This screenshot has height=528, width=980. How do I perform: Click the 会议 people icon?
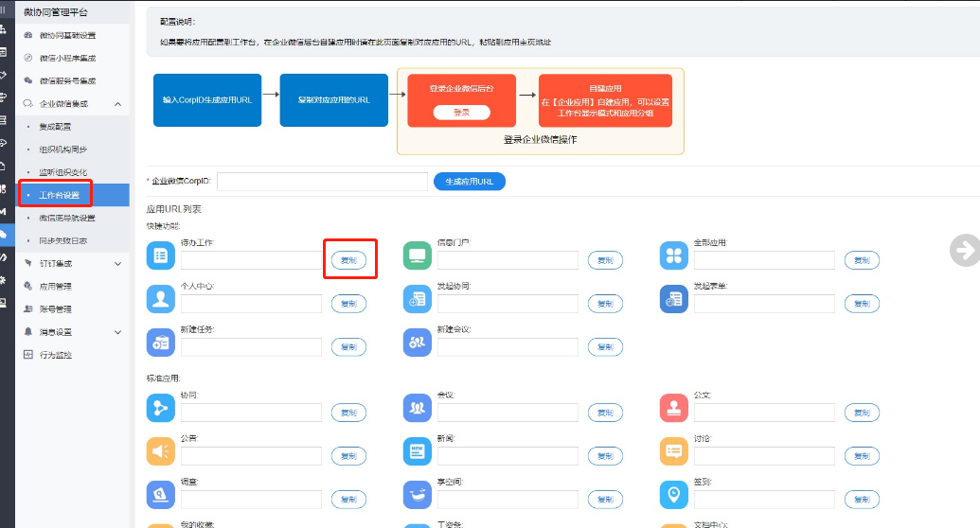(417, 408)
